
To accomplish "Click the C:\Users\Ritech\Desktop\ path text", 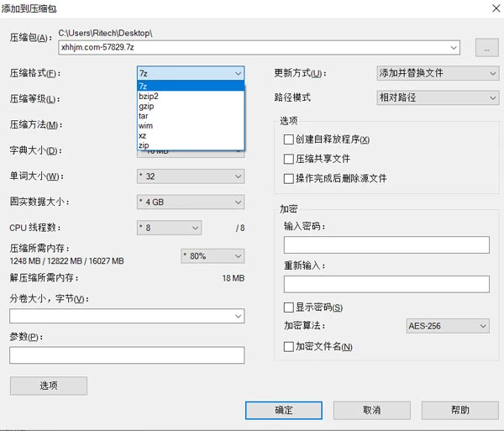I will point(106,33).
